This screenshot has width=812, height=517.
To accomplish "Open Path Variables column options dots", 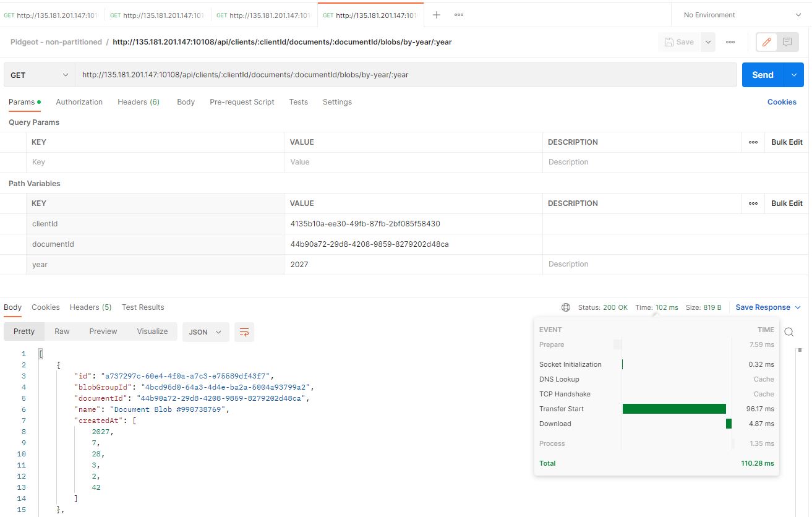I will [753, 203].
